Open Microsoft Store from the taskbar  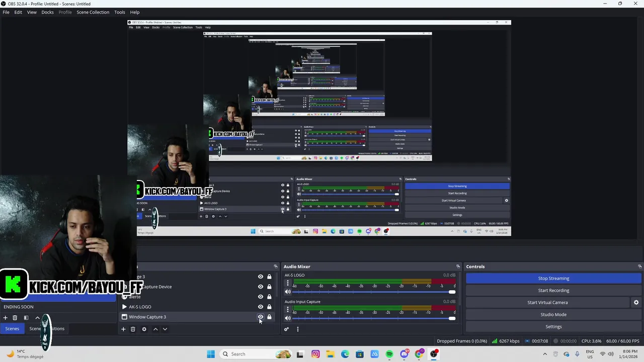tap(360, 354)
